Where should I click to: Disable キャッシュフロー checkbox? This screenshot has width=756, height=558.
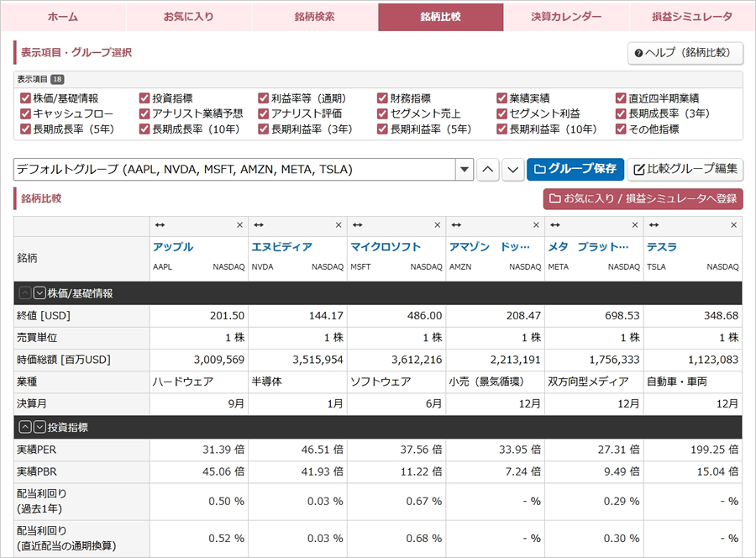point(25,113)
